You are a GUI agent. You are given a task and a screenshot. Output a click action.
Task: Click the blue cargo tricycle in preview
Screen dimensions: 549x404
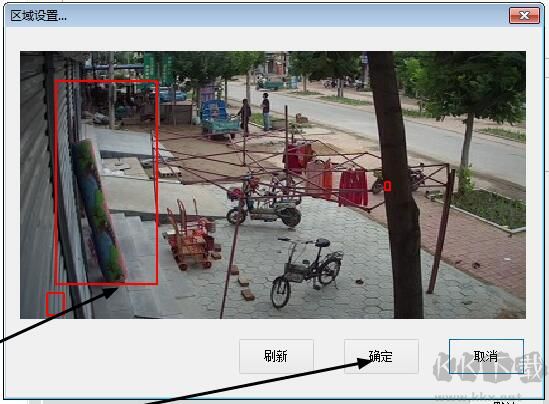coord(219,119)
